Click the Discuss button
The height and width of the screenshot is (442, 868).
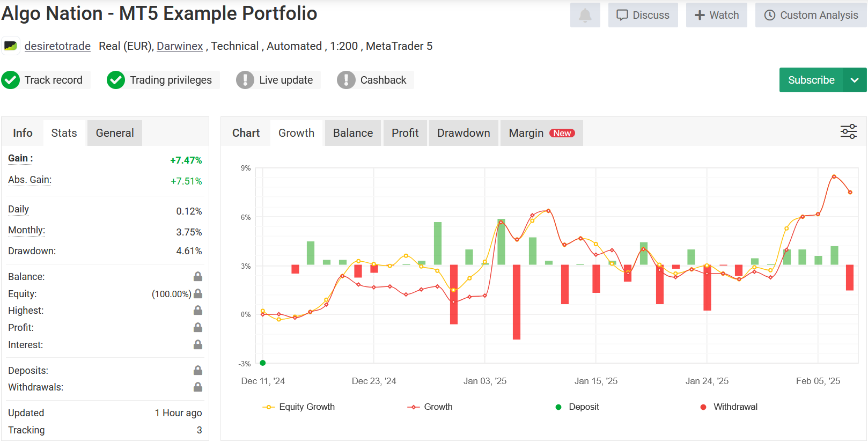pos(643,16)
